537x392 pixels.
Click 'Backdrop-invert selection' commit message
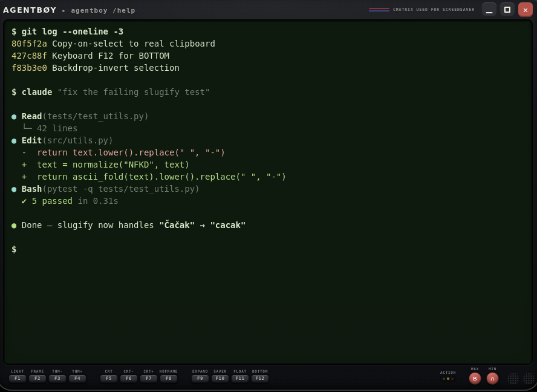(116, 68)
